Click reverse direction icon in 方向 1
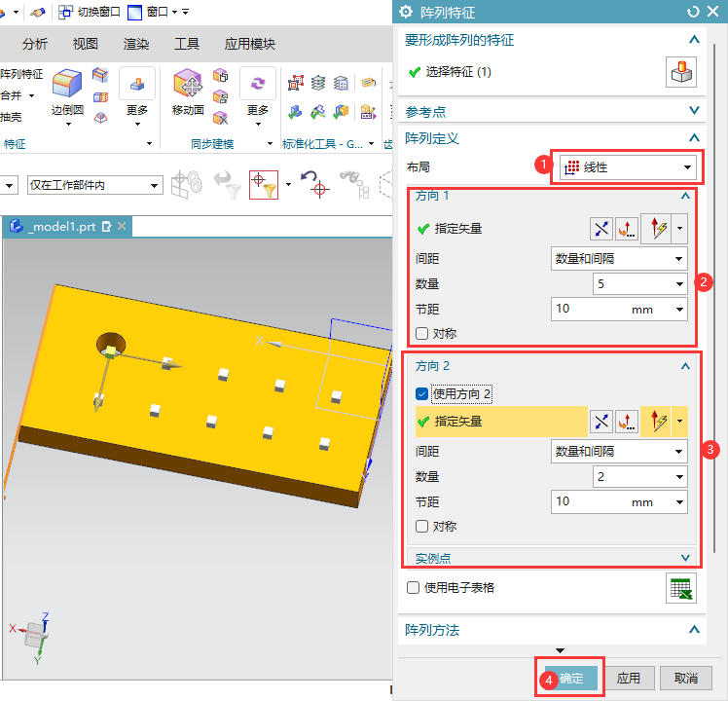728x701 pixels. pyautogui.click(x=601, y=229)
